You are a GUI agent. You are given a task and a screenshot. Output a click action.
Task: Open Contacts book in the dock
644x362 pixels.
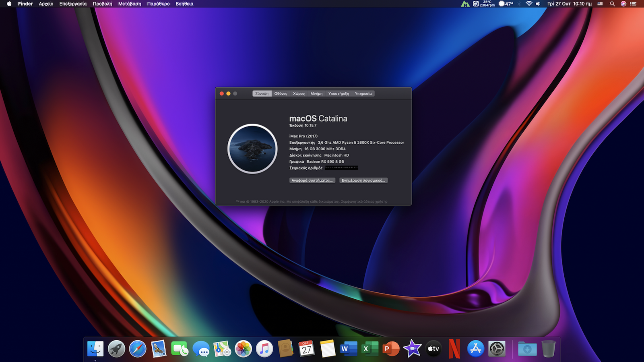pyautogui.click(x=285, y=349)
